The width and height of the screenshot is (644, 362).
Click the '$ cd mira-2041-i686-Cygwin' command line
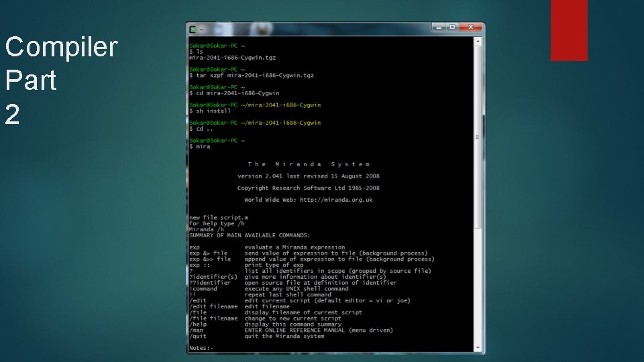point(234,93)
